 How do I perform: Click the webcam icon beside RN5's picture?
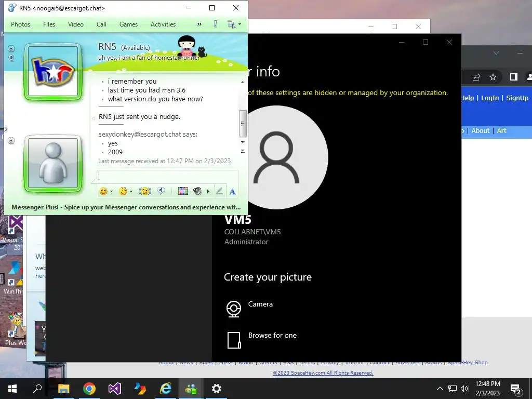tap(11, 58)
